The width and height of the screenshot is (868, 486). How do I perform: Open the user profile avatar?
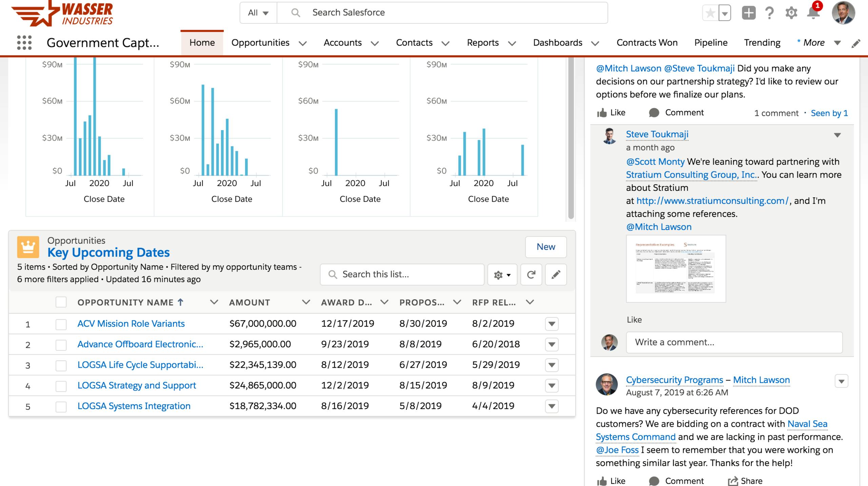(843, 13)
